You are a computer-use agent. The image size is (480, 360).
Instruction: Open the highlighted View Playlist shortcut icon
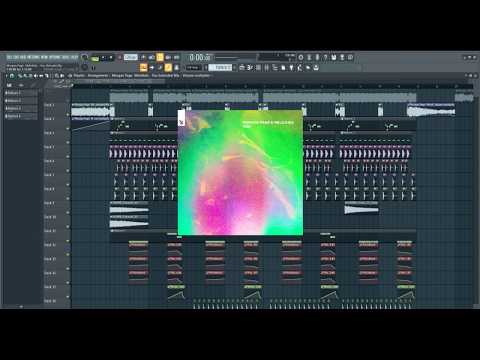(143, 67)
